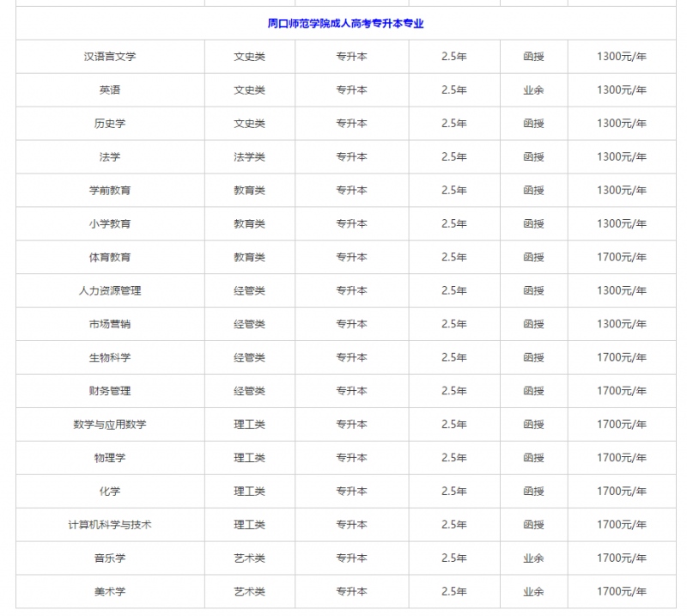Screen dimensions: 687x616
Task: Click 2.5年 duration in the 人力资源管理 row
Action: pyautogui.click(x=454, y=290)
